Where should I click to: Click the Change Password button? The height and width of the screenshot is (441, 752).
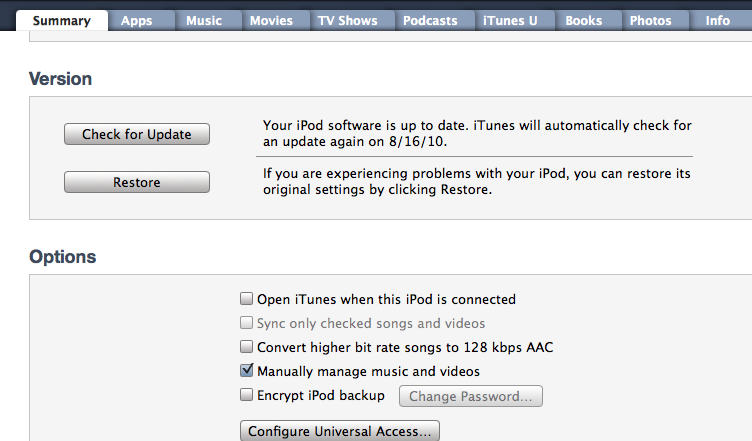point(470,396)
